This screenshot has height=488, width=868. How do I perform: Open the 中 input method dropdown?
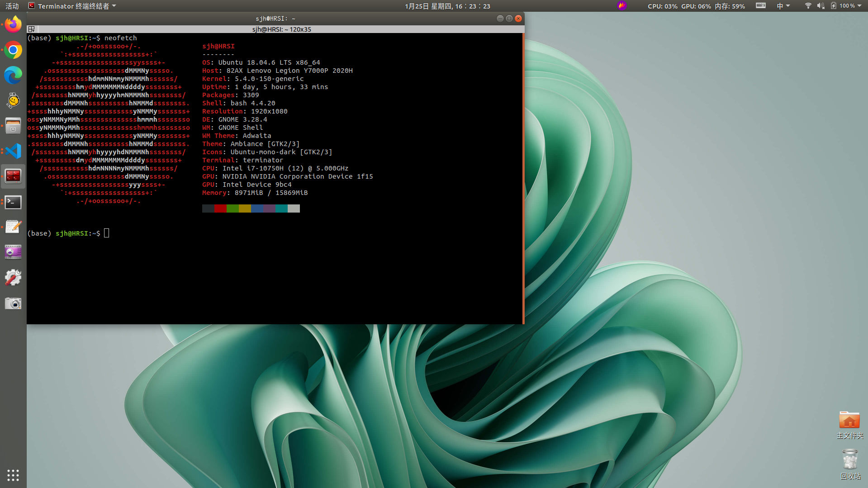point(783,6)
